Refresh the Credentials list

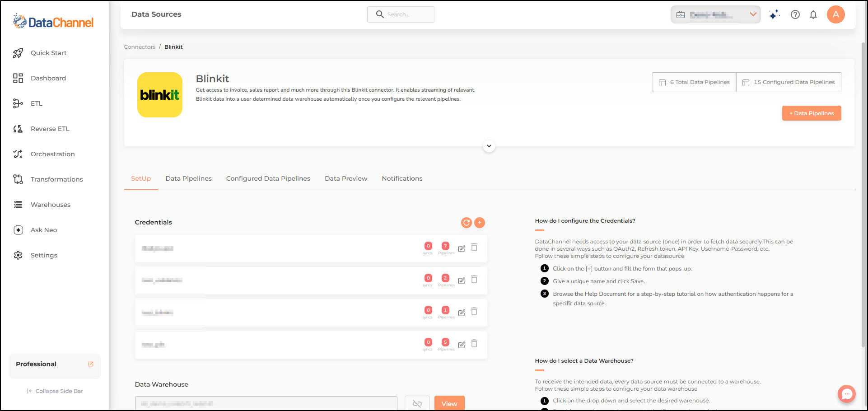[x=467, y=223]
